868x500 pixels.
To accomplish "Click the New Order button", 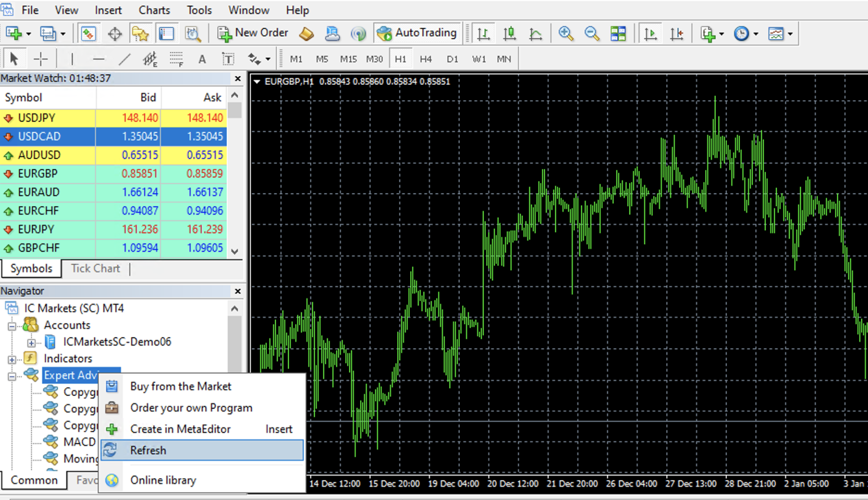I will [x=253, y=33].
